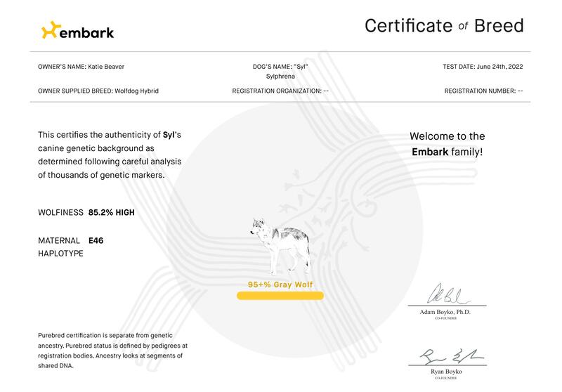Click the gray wolf illustration
562x392 pixels.
(280, 246)
